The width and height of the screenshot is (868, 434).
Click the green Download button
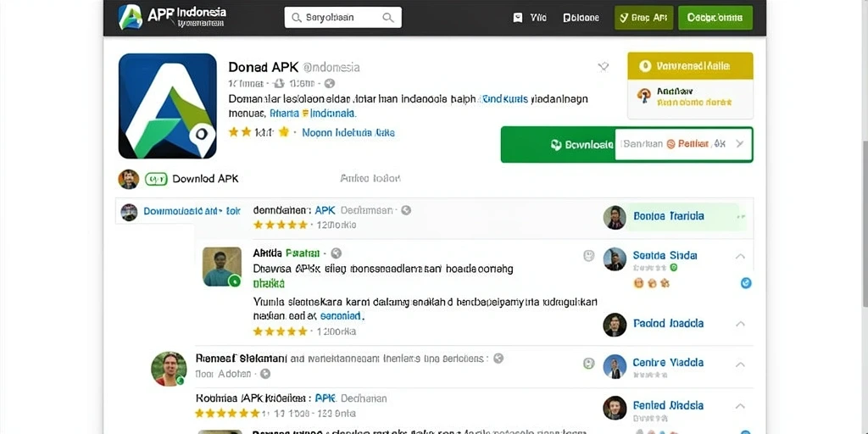pos(558,144)
